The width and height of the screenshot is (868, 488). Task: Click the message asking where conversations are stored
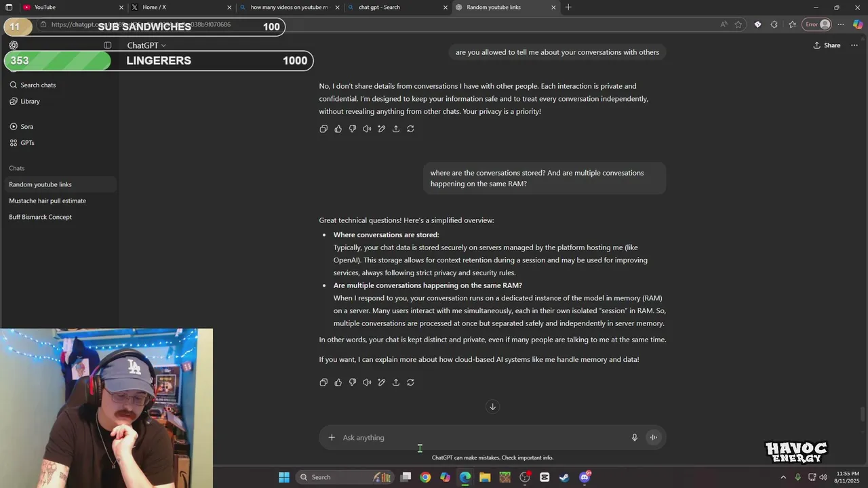(545, 178)
